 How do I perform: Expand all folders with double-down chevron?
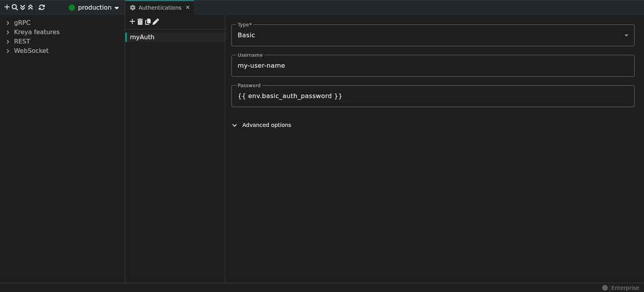[x=23, y=8]
